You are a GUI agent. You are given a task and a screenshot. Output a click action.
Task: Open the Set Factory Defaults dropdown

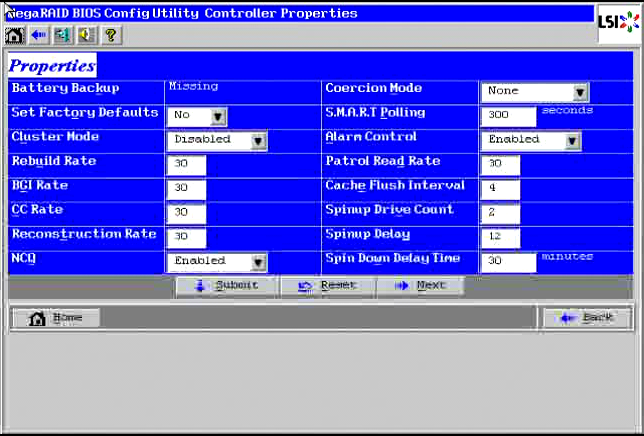218,116
